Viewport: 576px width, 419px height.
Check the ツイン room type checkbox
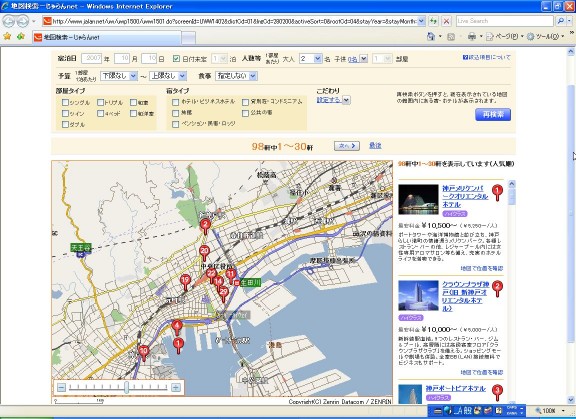click(x=65, y=113)
